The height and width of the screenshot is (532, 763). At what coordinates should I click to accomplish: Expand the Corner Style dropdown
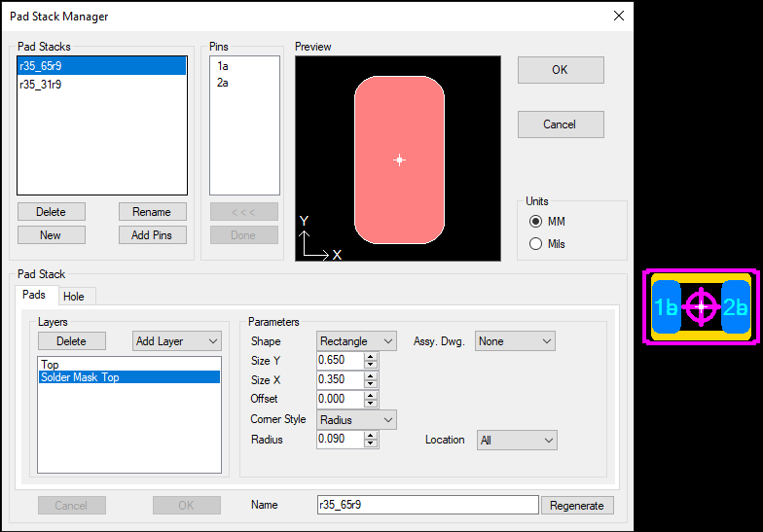(357, 420)
